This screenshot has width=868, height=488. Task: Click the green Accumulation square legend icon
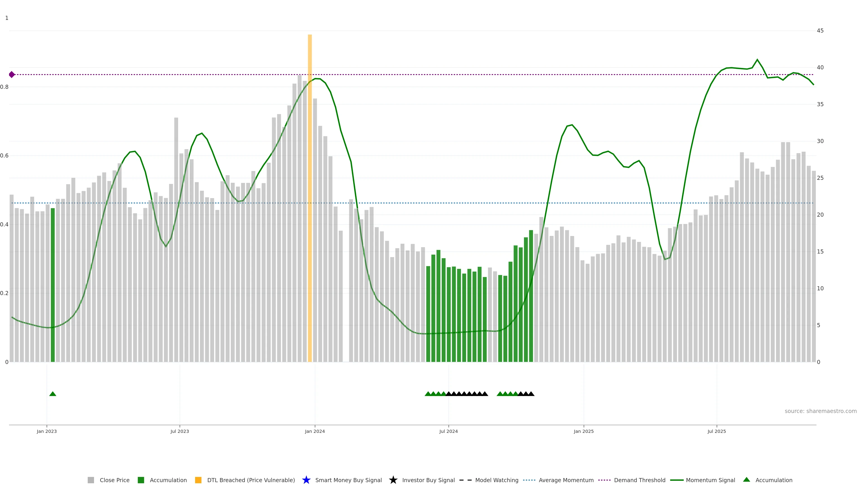[141, 480]
